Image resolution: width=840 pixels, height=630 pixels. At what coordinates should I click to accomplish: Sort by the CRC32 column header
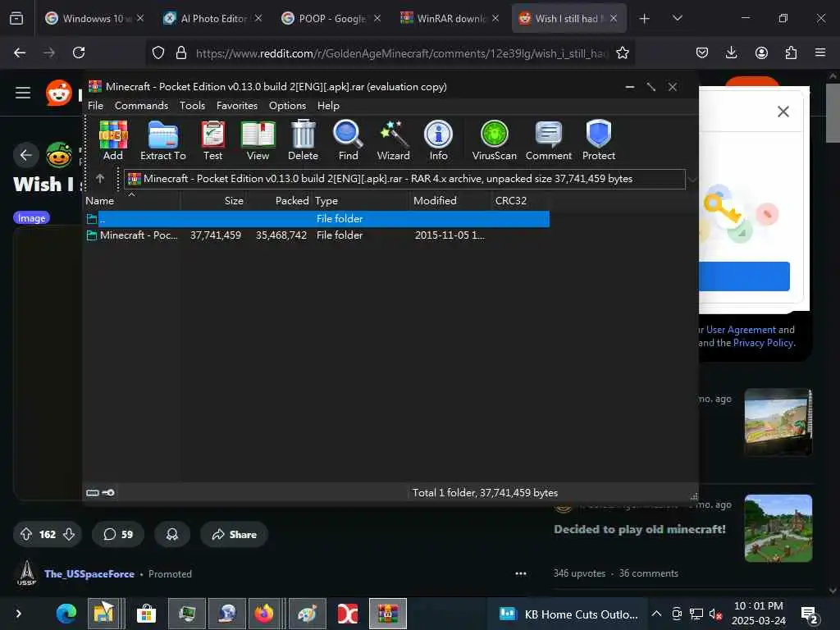pyautogui.click(x=520, y=201)
